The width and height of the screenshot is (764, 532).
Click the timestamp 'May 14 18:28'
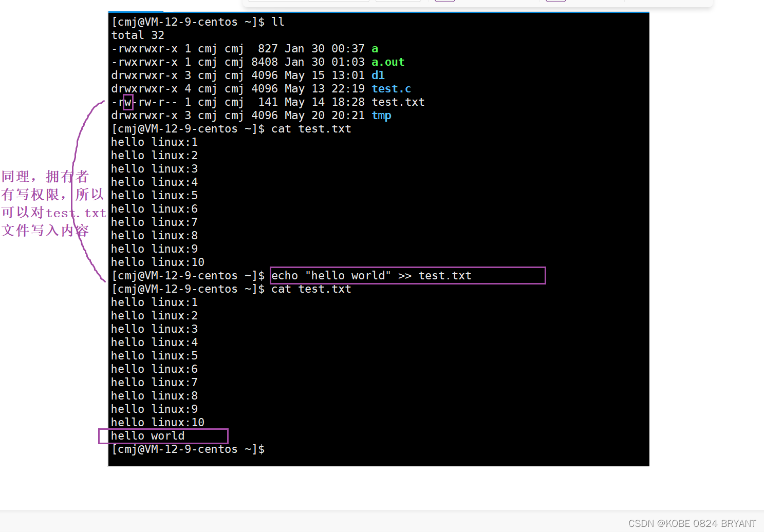pos(325,102)
